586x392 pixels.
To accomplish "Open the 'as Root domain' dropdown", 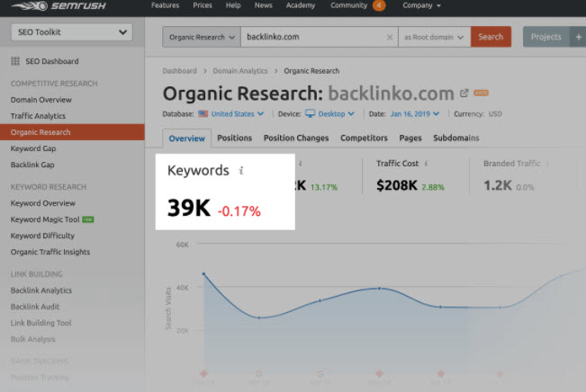I will 434,37.
